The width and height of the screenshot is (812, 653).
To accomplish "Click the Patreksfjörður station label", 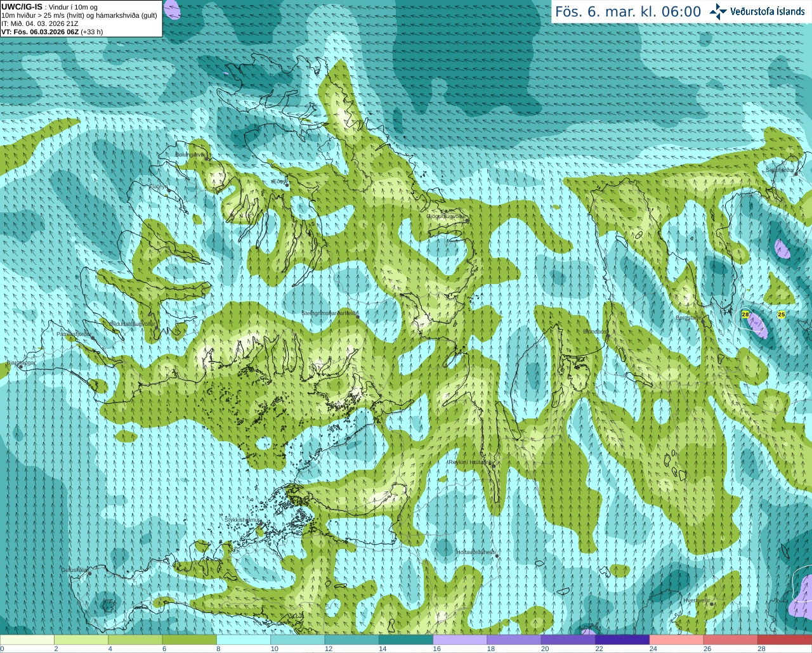I will pos(74,334).
